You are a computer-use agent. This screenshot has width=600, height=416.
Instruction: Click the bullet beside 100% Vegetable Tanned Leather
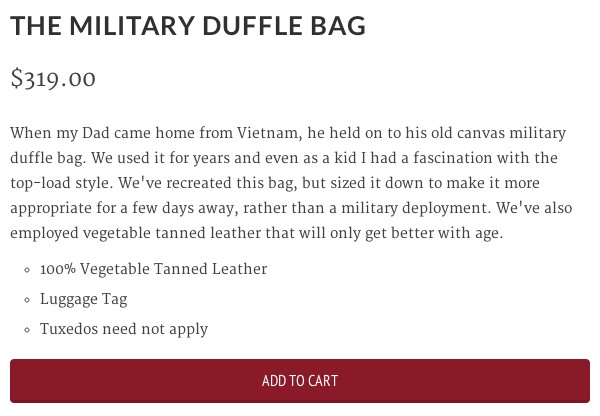point(25,270)
